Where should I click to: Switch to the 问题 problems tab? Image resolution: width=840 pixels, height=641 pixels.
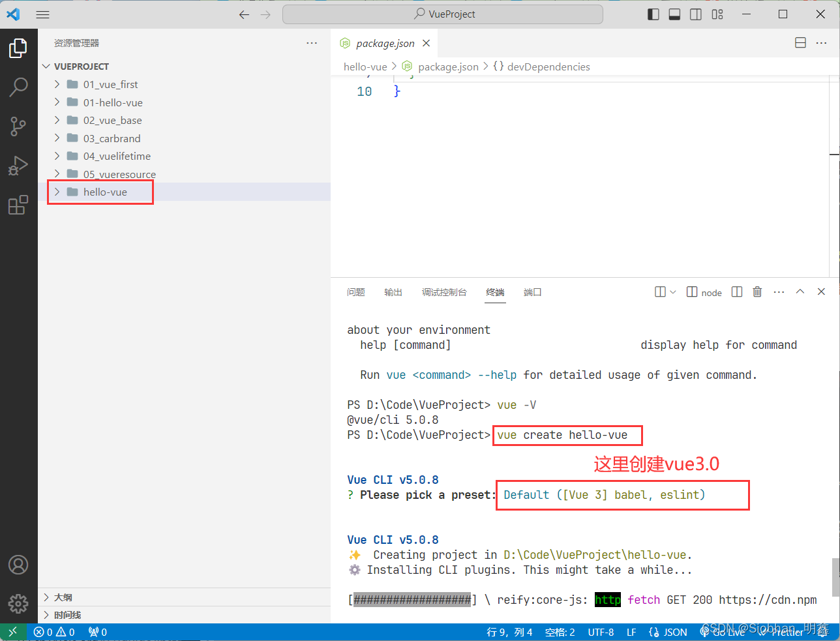point(356,292)
